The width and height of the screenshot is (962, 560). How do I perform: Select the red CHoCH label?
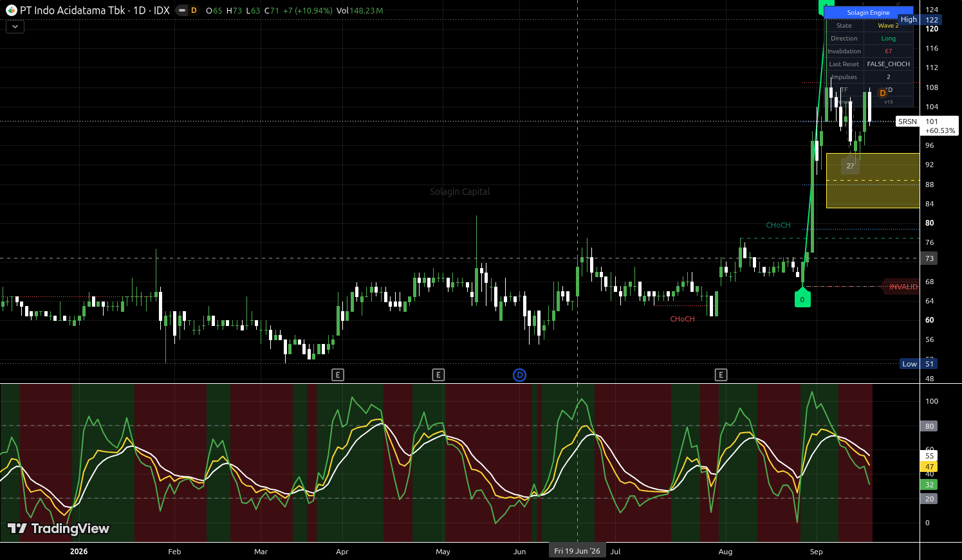tap(682, 319)
